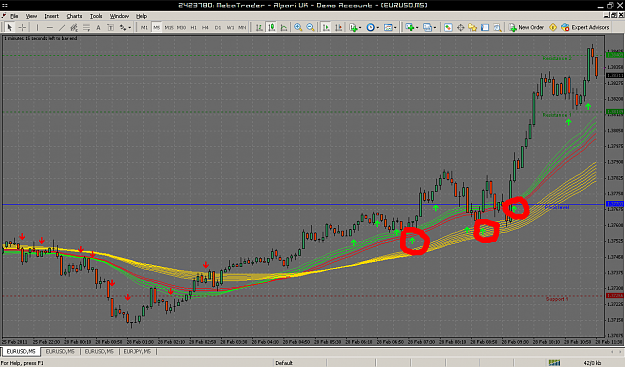
Task: Switch to the first EURUSD,M5 chart tab
Action: pos(21,351)
